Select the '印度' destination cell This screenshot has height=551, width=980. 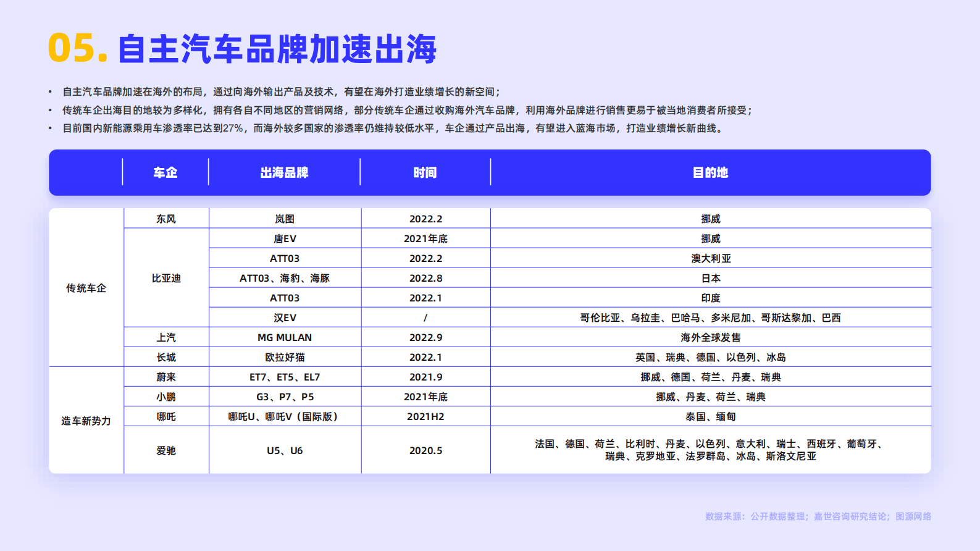pyautogui.click(x=710, y=298)
